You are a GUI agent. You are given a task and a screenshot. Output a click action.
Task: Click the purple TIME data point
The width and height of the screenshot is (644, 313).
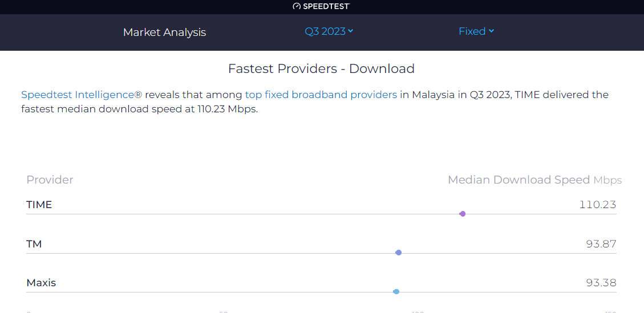(x=463, y=214)
